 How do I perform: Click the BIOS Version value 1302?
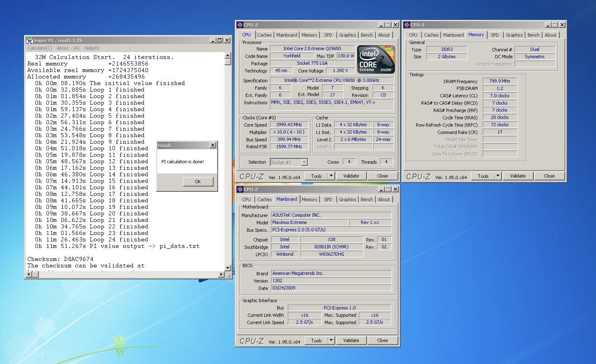pyautogui.click(x=331, y=281)
